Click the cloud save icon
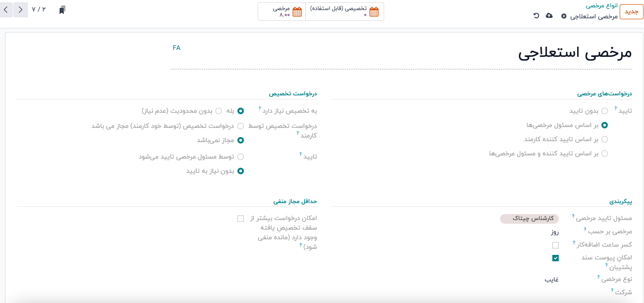644x303 pixels. click(x=549, y=16)
